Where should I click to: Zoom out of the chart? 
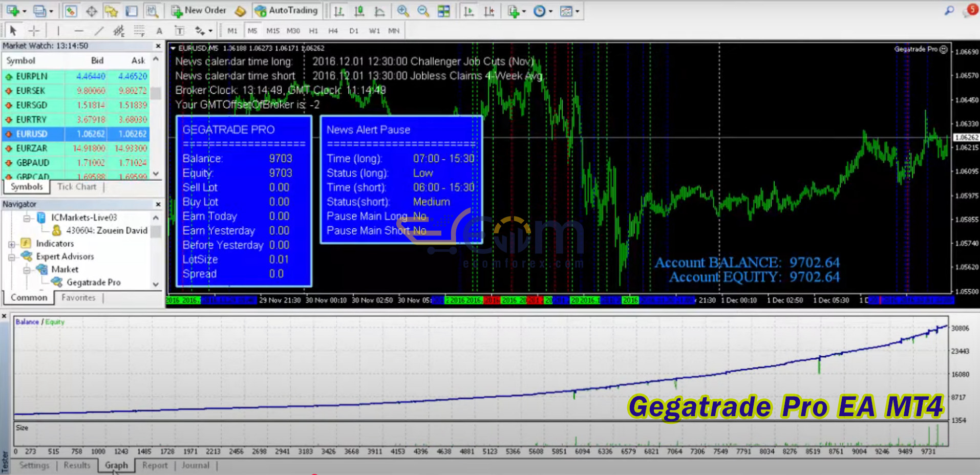click(423, 11)
